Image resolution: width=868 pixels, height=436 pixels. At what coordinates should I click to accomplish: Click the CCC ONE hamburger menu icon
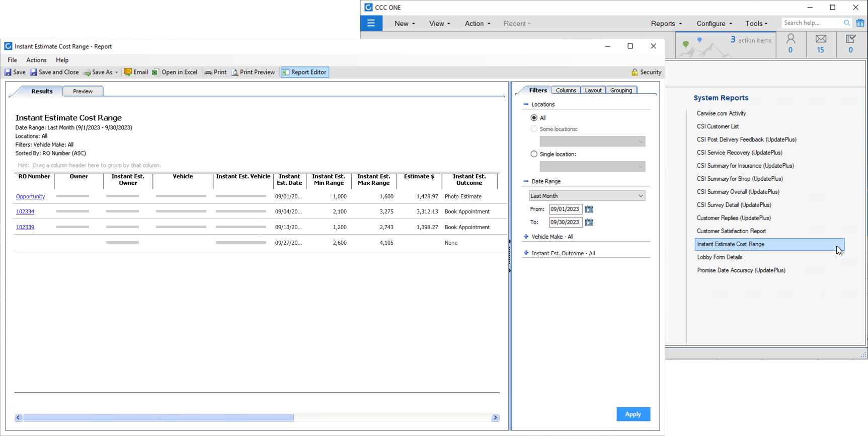tap(371, 23)
